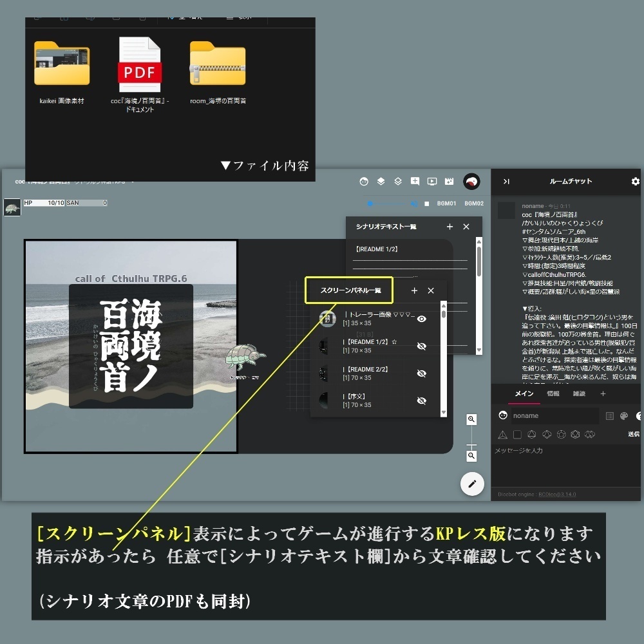
Task: Open the character list face icon in top toolbar
Action: coord(364,182)
